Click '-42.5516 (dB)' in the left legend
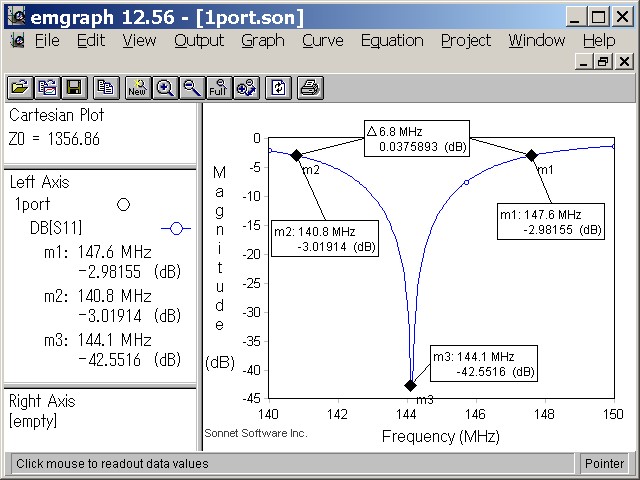 pos(129,360)
